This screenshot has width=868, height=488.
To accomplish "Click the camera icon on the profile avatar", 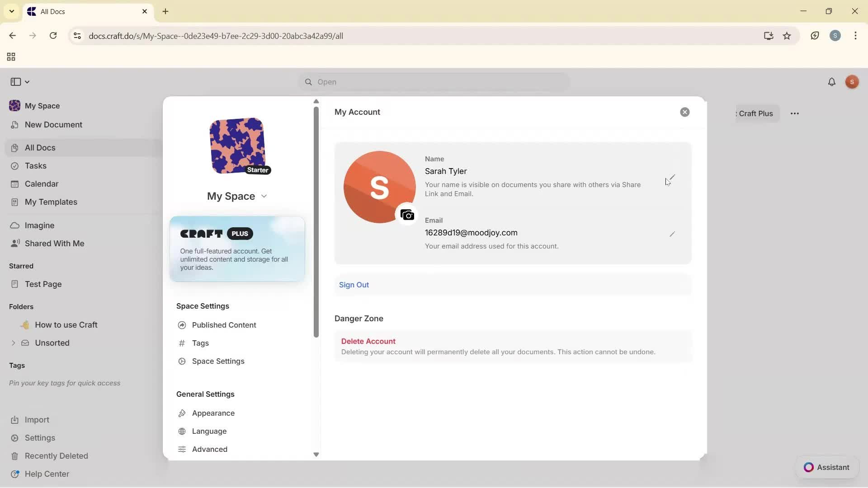I will (407, 215).
